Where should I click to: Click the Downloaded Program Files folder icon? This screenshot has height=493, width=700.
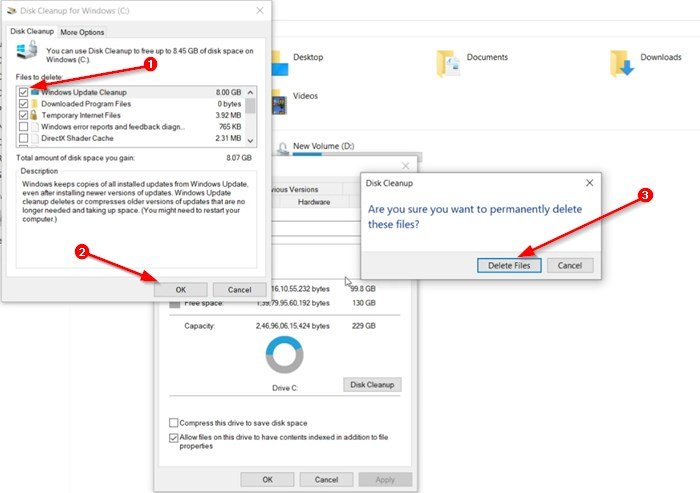coord(34,104)
